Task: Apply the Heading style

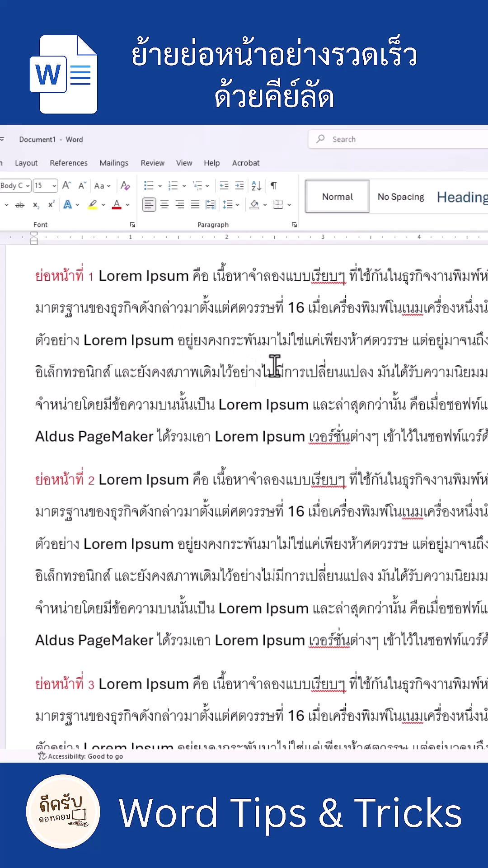Action: 462,197
